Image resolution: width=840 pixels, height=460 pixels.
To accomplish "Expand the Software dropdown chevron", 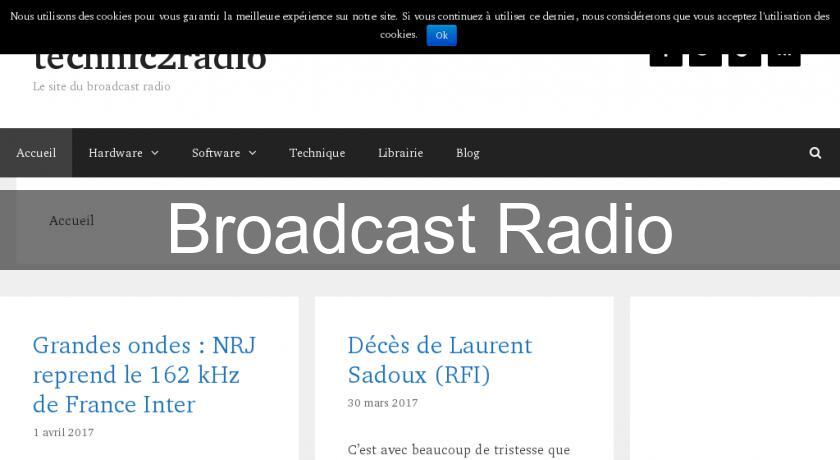I will point(252,153).
